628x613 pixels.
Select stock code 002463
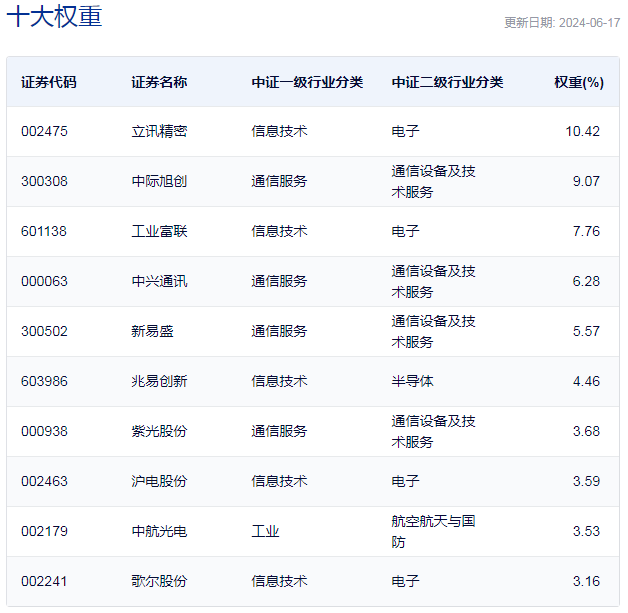click(44, 482)
